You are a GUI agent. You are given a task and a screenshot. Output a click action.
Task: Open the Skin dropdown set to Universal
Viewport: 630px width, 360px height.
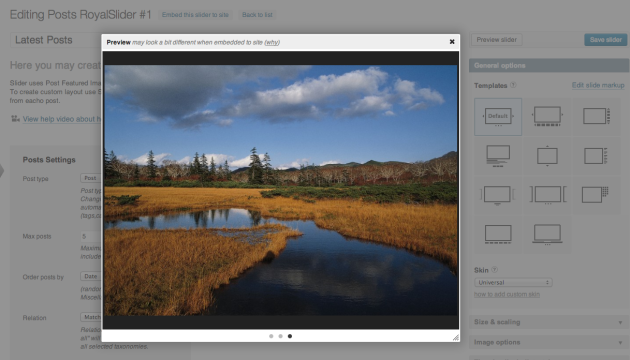tap(513, 282)
